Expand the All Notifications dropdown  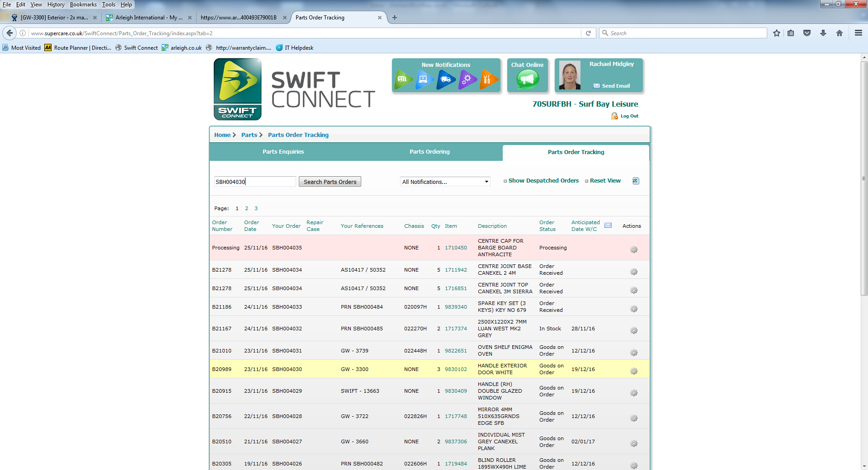[x=445, y=182]
